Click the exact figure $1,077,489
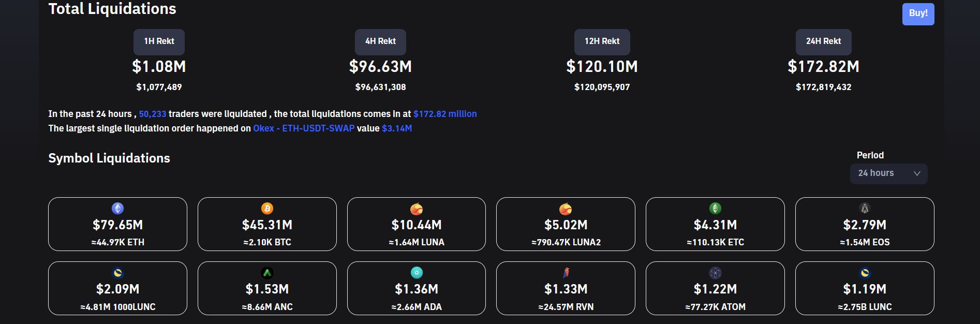This screenshot has width=980, height=324. point(159,87)
